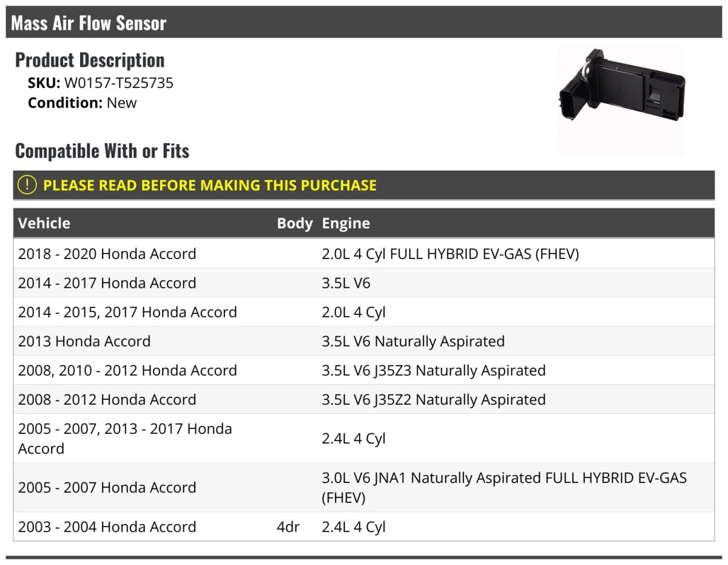
Task: Select the 2003 - 2004 Honda Accord row
Action: click(364, 526)
